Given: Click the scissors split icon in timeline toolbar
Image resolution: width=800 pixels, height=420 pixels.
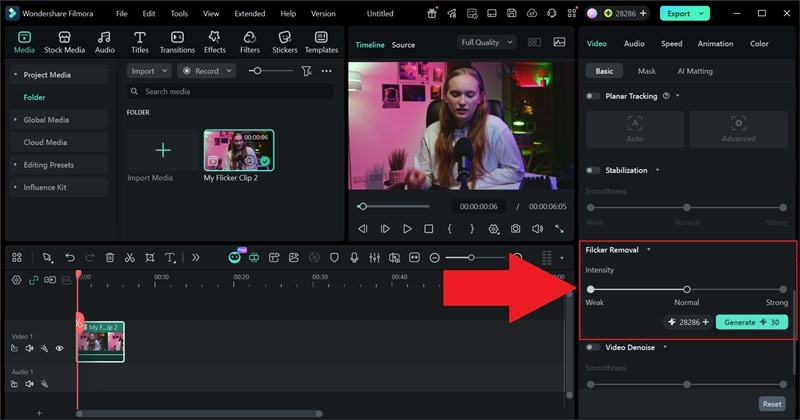Looking at the screenshot, I should click(x=130, y=257).
